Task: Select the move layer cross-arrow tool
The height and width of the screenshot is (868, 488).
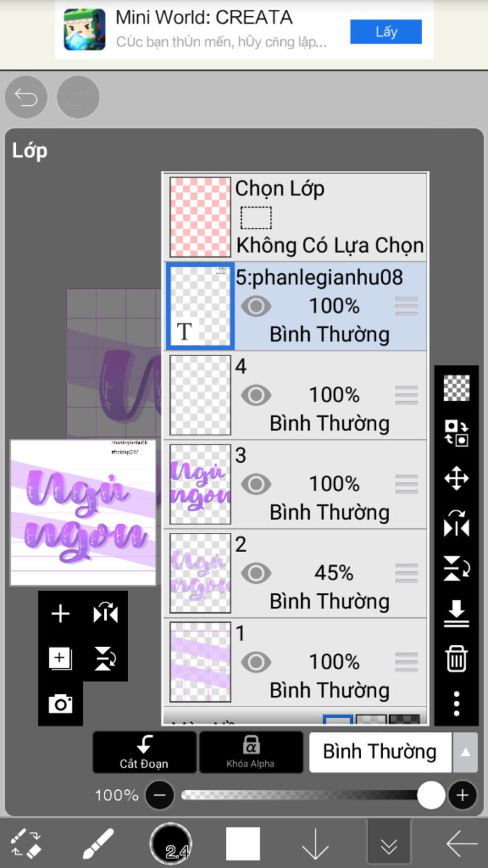Action: pos(456,478)
